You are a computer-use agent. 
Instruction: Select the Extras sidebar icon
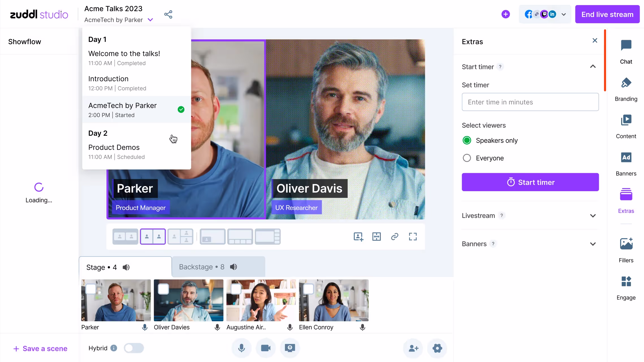[x=626, y=201]
